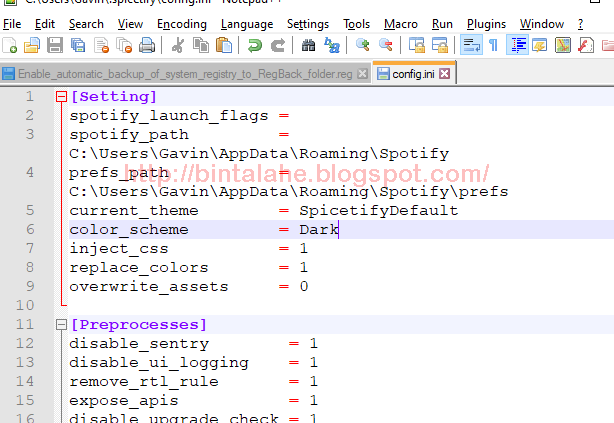
Task: Open the ? help menu
Action: (580, 24)
